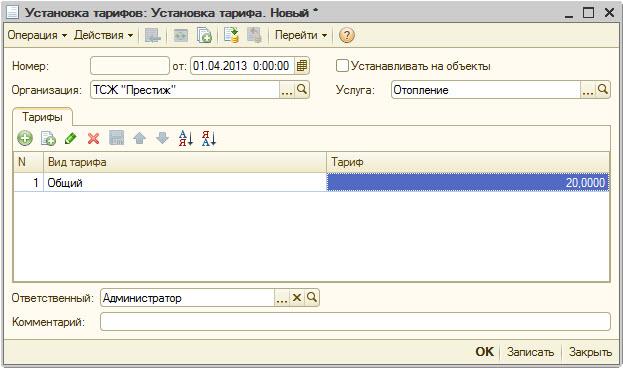Click the N column header

28,162
